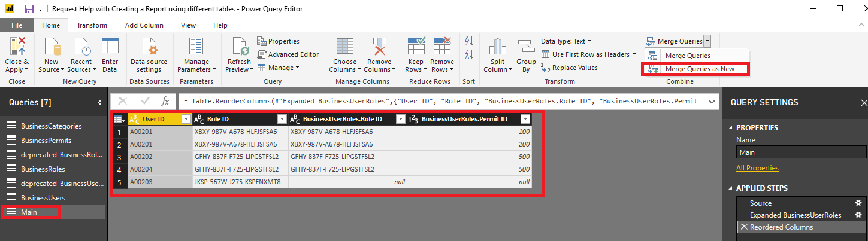This screenshot has width=868, height=241.
Task: Open Role ID column filter dropdown
Action: pos(282,119)
